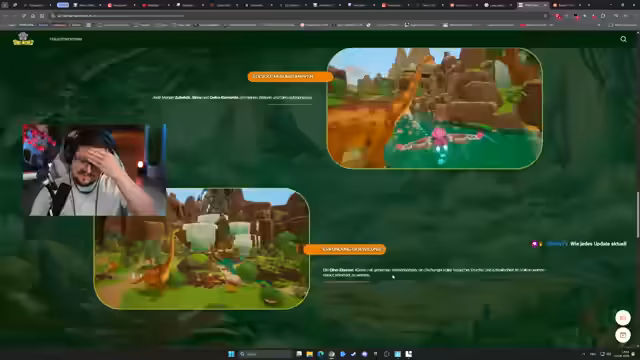The image size is (640, 360).
Task: Click the white round floating button below it
Action: [x=623, y=335]
